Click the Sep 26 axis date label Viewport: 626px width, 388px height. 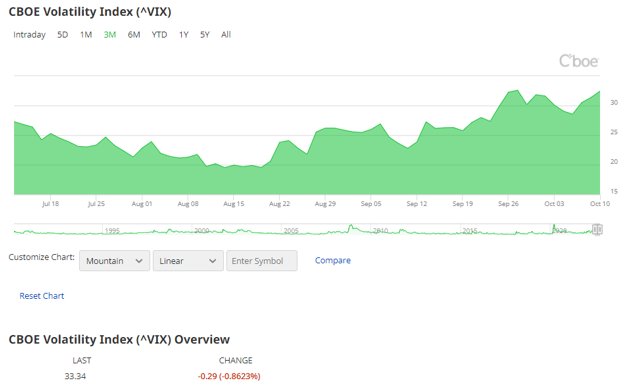tap(508, 204)
